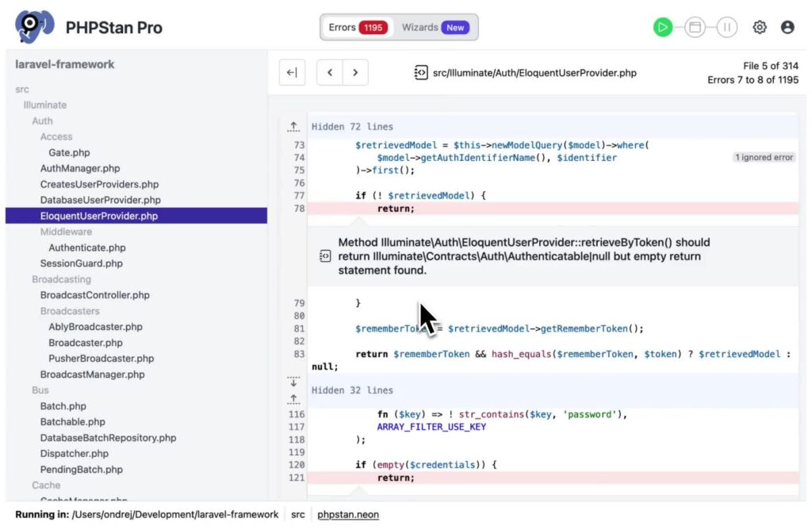
Task: Collapse the Cache folder
Action: coord(46,486)
